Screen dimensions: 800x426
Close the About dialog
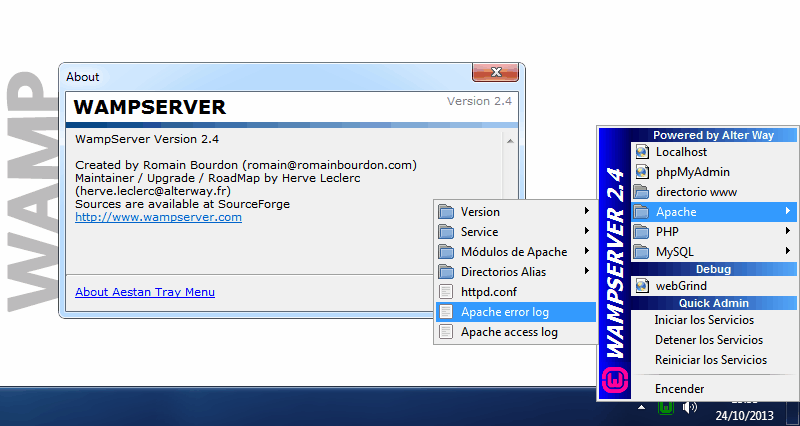point(495,72)
